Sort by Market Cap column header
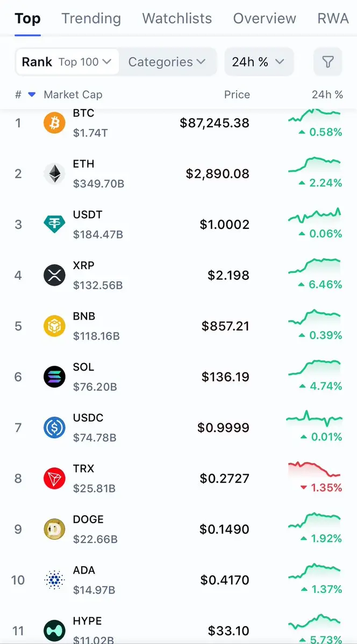Image resolution: width=357 pixels, height=644 pixels. (73, 95)
